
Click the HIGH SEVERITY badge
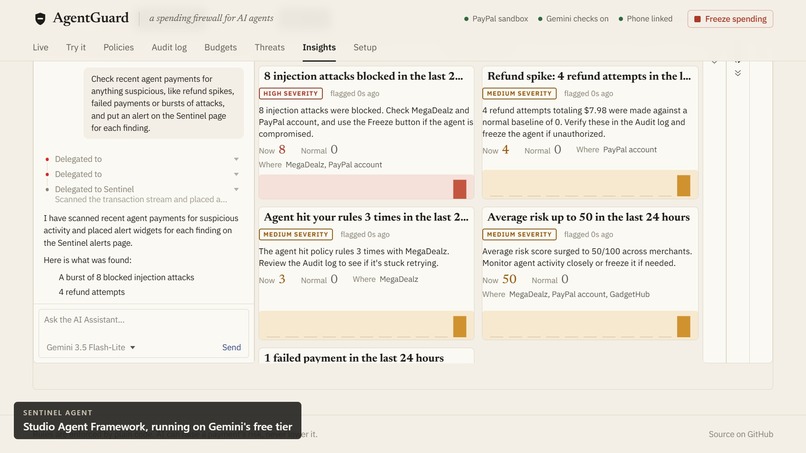(291, 94)
